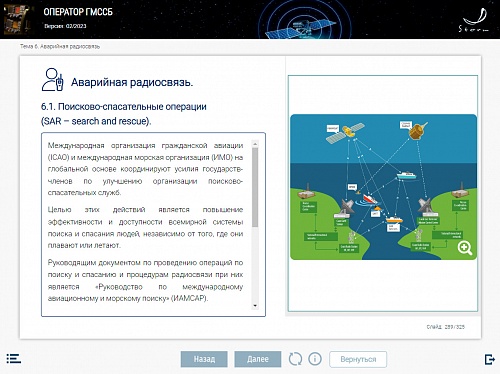Image resolution: width=500 pixels, height=374 pixels.
Task: Click the text scrollbar down arrow
Action: [x=255, y=306]
